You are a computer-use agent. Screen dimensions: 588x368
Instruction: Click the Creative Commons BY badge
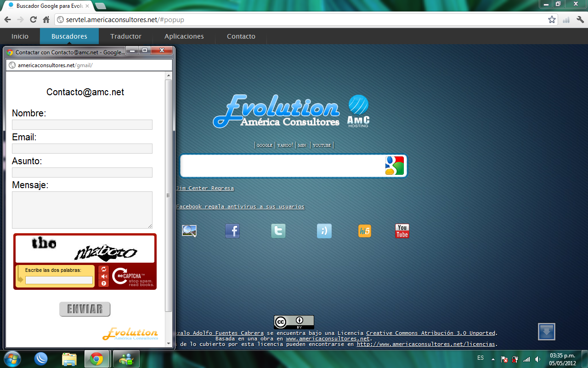[294, 322]
